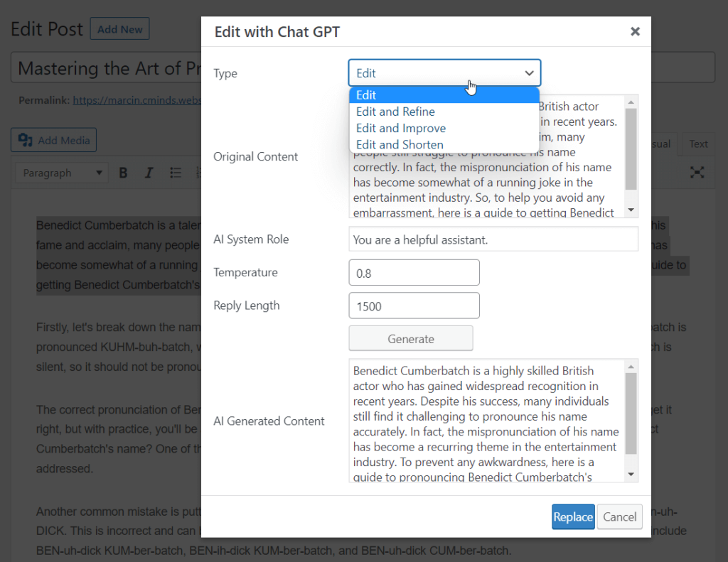This screenshot has width=728, height=562.
Task: Click the Add Media button
Action: tap(53, 140)
